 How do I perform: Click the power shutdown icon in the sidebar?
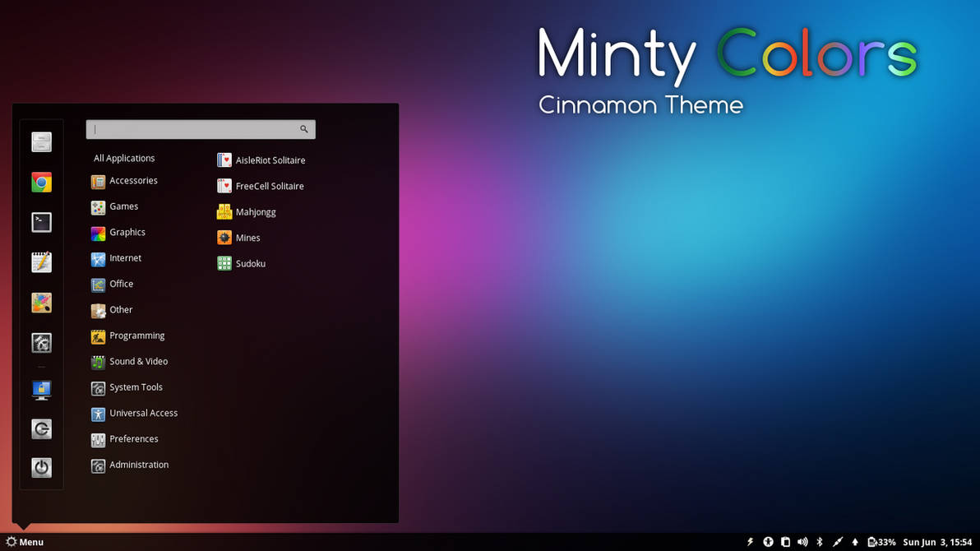41,467
